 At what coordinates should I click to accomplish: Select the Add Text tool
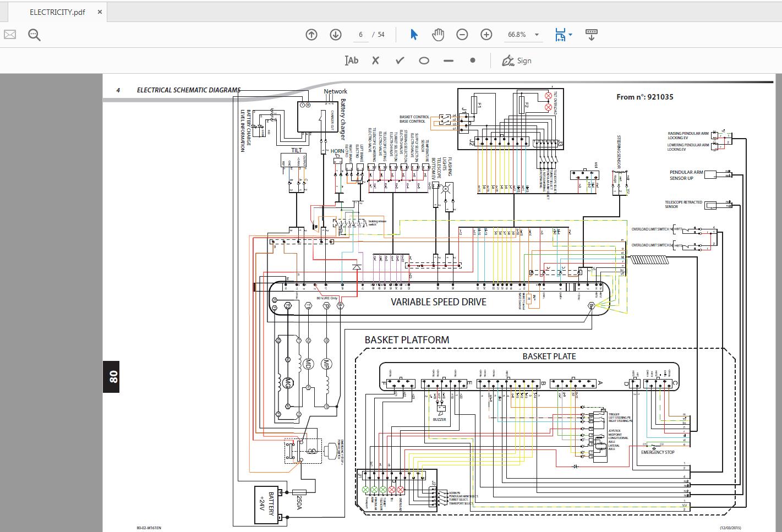351,61
